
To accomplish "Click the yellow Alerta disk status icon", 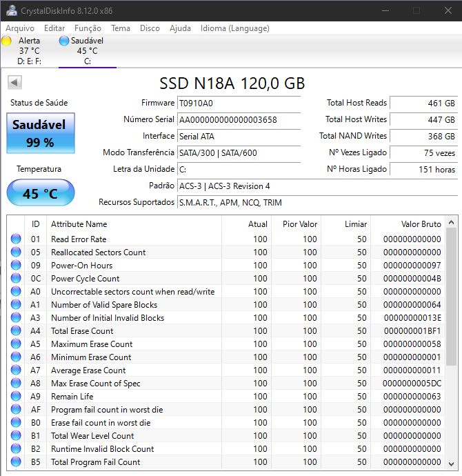I will pos(6,41).
